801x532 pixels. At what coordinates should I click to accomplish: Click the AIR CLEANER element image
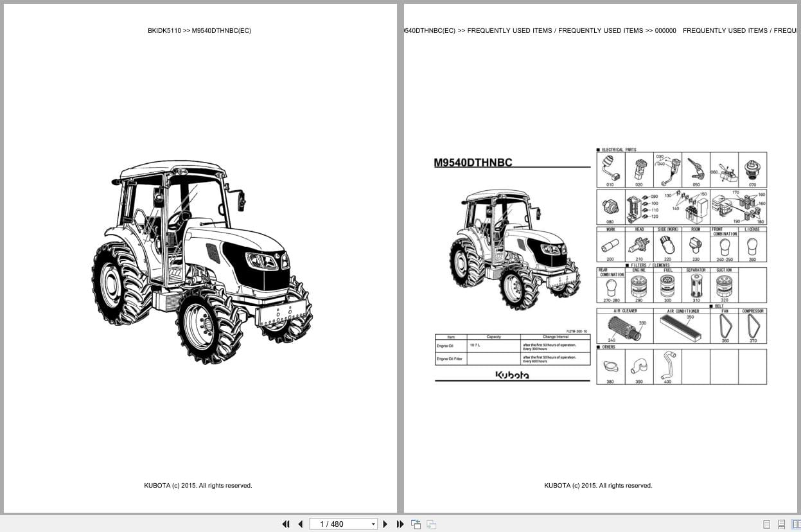pyautogui.click(x=624, y=328)
